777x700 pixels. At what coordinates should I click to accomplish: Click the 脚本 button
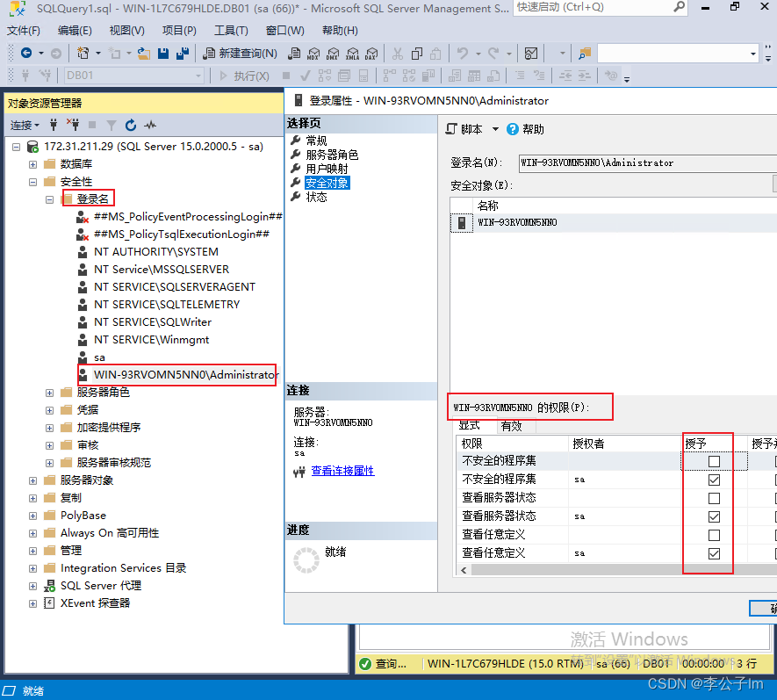pos(464,129)
